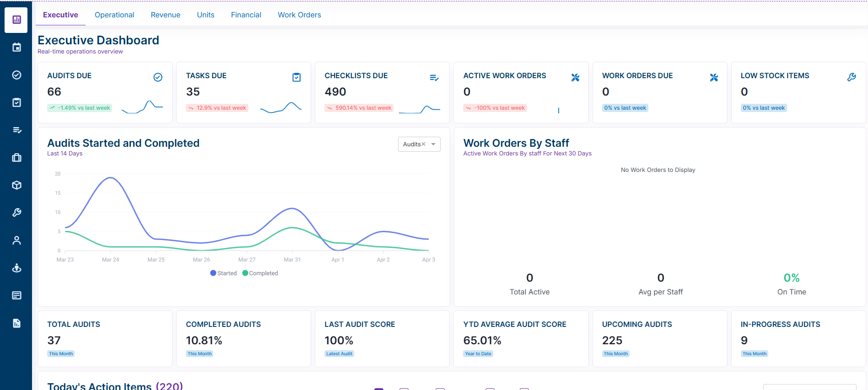
Task: Open the person profile sidebar icon
Action: pyautogui.click(x=16, y=240)
